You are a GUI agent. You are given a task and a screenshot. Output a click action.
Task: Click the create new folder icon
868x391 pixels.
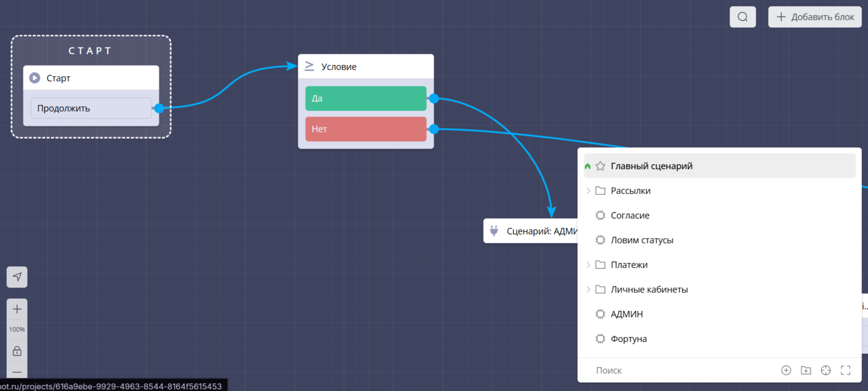tap(806, 370)
